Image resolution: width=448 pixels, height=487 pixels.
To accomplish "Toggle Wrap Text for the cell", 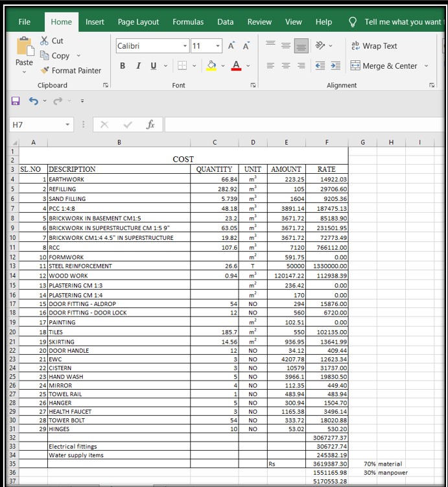I will (374, 46).
